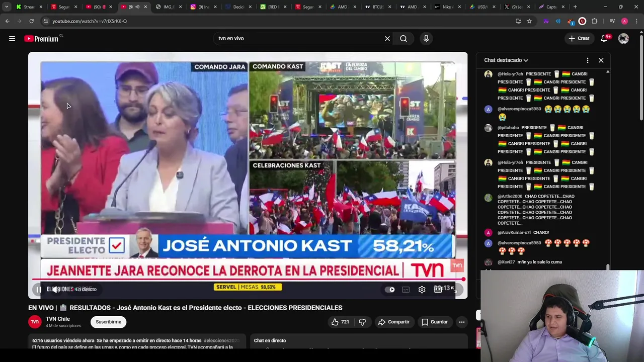Share the video via Compartir
This screenshot has height=362, width=644.
pyautogui.click(x=394, y=322)
